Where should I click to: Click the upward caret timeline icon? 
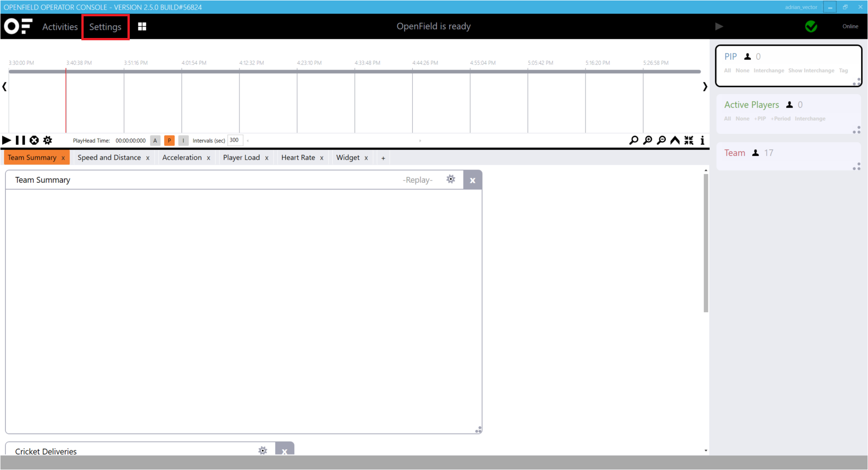(x=675, y=140)
